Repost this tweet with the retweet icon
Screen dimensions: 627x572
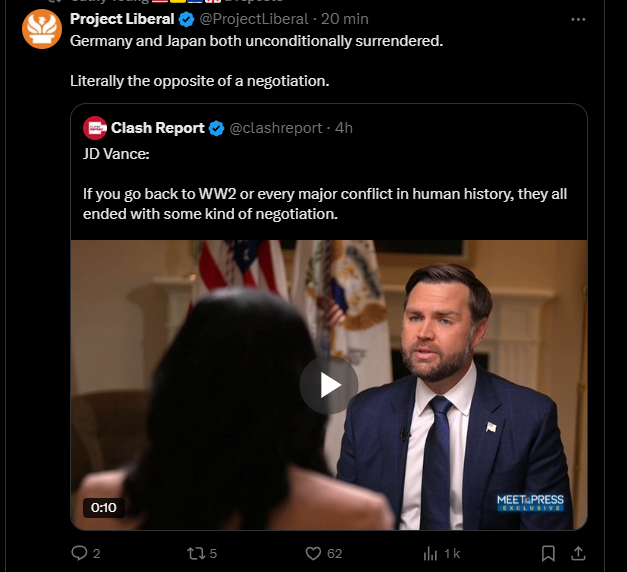click(x=196, y=553)
